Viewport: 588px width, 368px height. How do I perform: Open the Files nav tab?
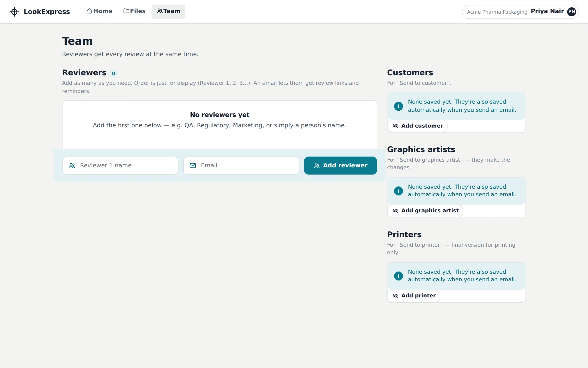point(134,11)
